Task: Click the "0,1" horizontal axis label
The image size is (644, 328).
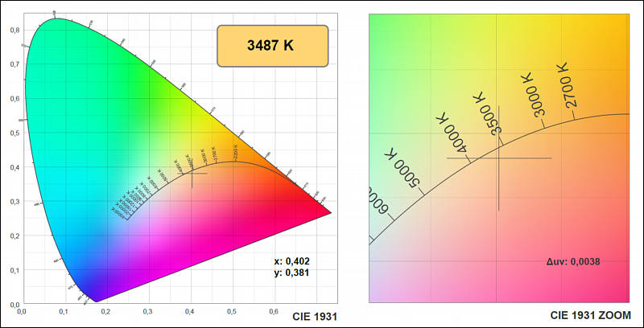Action: point(64,312)
